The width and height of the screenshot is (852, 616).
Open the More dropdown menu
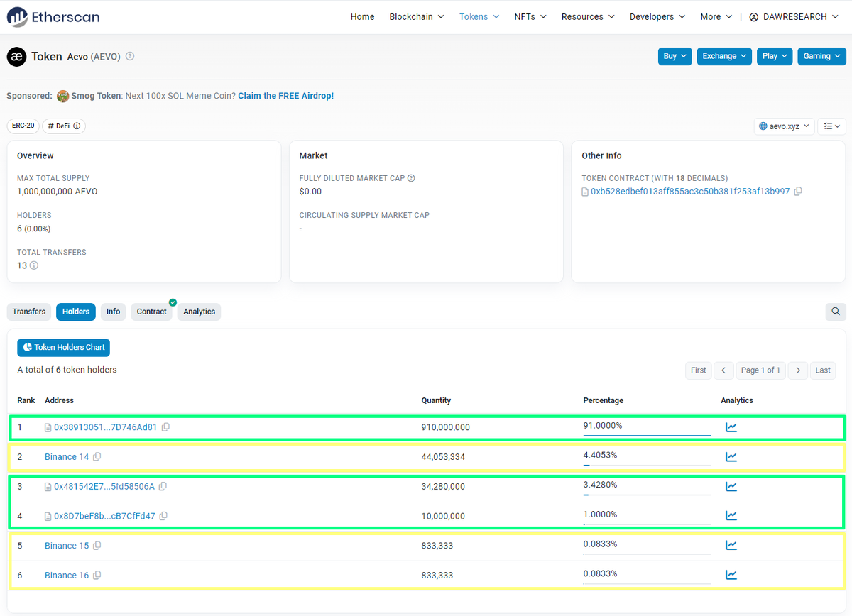click(x=716, y=16)
